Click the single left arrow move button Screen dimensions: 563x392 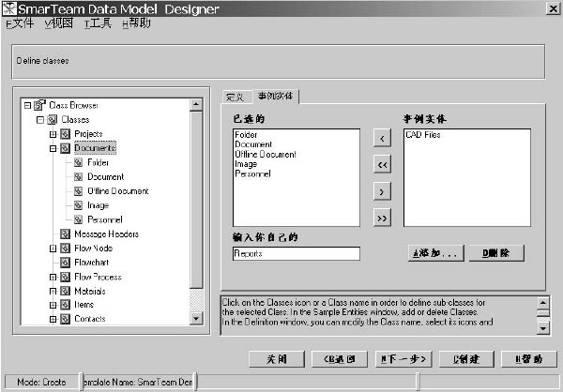pos(382,138)
